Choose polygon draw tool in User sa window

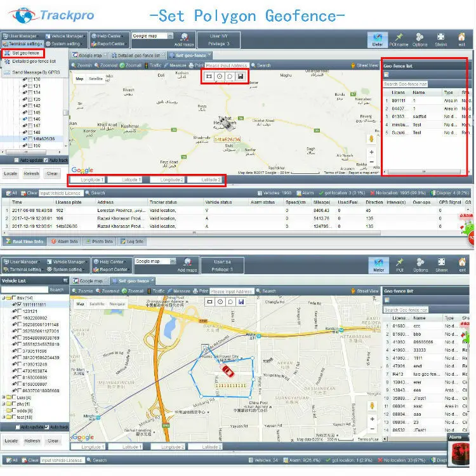[x=230, y=301]
